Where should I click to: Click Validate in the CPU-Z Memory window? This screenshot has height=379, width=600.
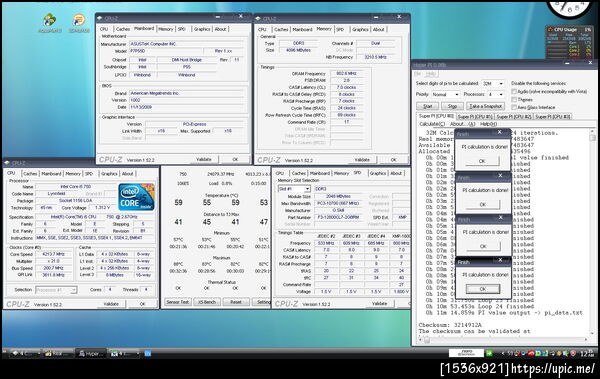pyautogui.click(x=362, y=160)
